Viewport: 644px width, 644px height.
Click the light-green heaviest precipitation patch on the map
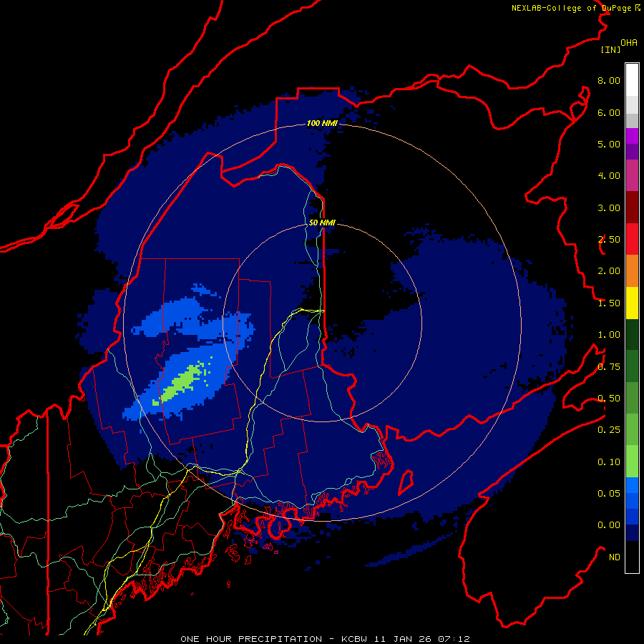[181, 384]
